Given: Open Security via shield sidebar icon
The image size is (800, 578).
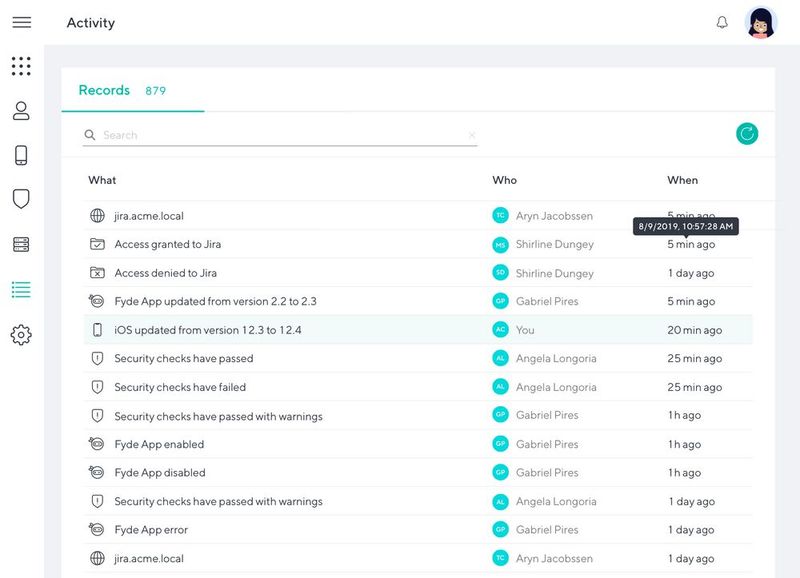Looking at the screenshot, I should point(21,199).
